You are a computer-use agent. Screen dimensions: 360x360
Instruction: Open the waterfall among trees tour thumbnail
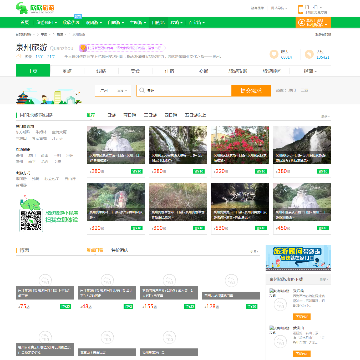coord(178,145)
